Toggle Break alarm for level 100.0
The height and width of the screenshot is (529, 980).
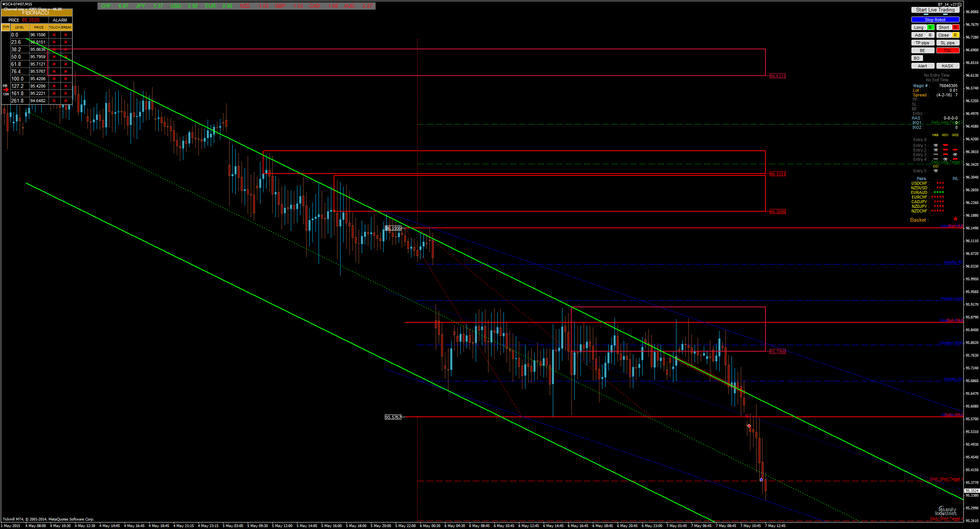coord(66,79)
